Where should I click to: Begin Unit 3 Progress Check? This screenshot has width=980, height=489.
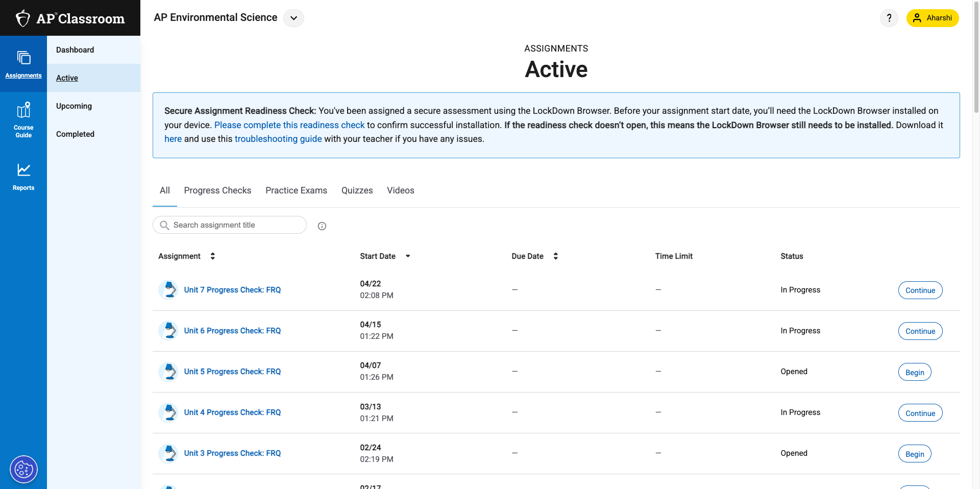point(915,454)
